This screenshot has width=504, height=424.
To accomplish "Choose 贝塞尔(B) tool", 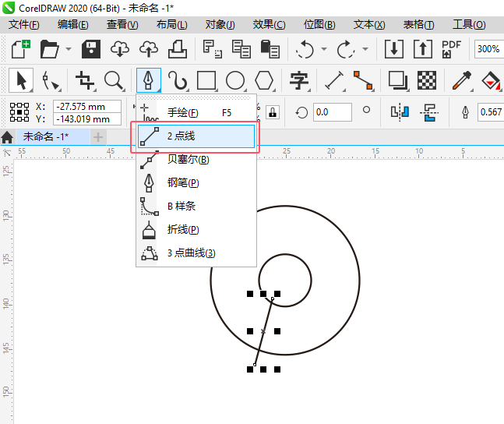I will pyautogui.click(x=196, y=159).
